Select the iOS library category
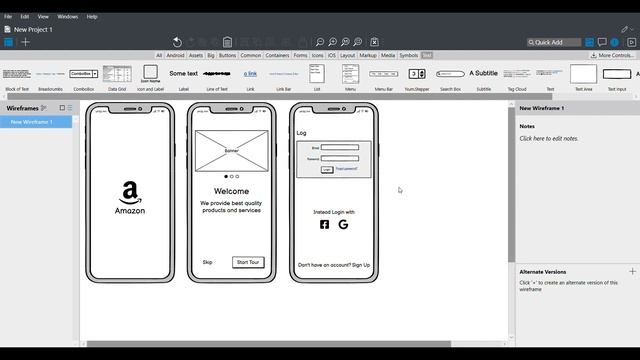640x360 pixels. [332, 55]
